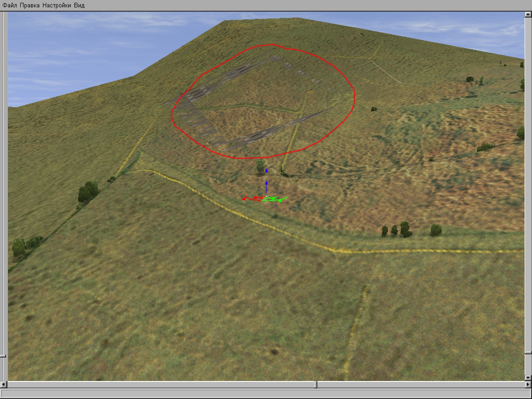The height and width of the screenshot is (399, 532).
Task: Click the horizontal scrollbar left arrow
Action: tap(3, 384)
